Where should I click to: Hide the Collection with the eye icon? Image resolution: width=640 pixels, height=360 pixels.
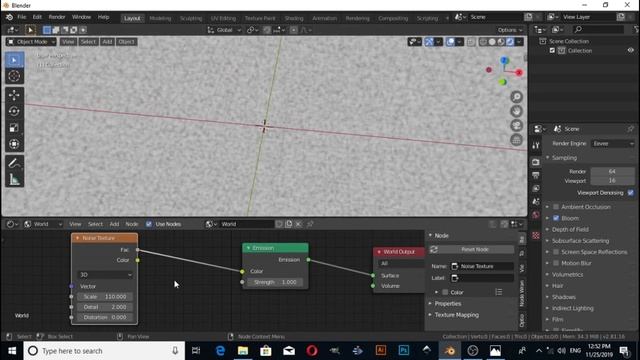click(631, 51)
